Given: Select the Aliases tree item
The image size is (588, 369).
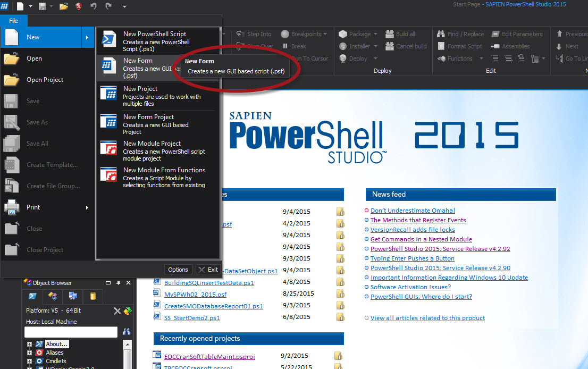Looking at the screenshot, I should tap(55, 353).
